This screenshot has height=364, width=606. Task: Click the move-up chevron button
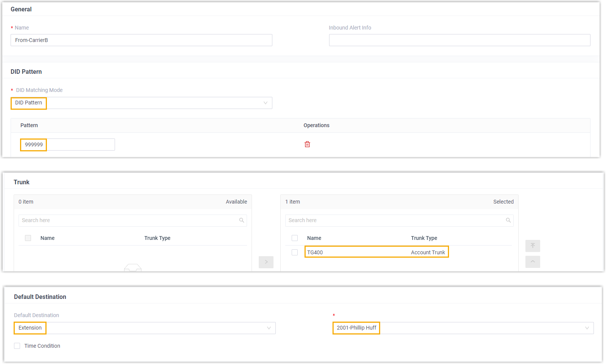[532, 261]
